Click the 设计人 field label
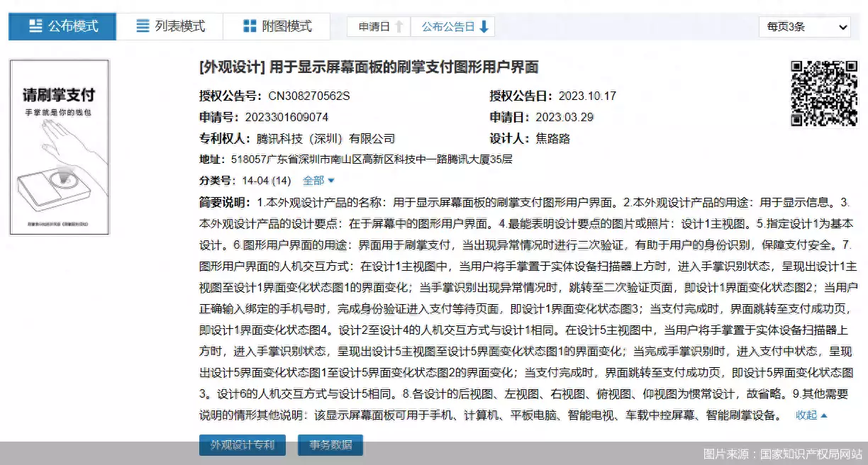Screen dimensions: 868x465 (510, 138)
